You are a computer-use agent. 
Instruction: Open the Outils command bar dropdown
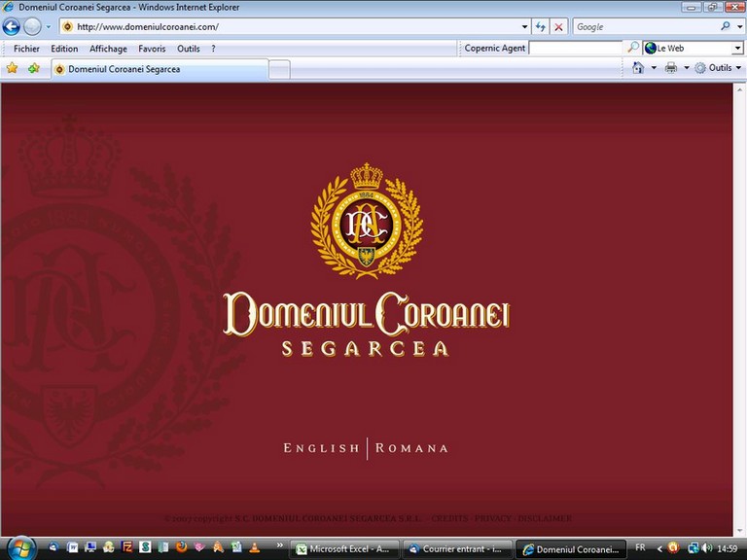pos(719,68)
